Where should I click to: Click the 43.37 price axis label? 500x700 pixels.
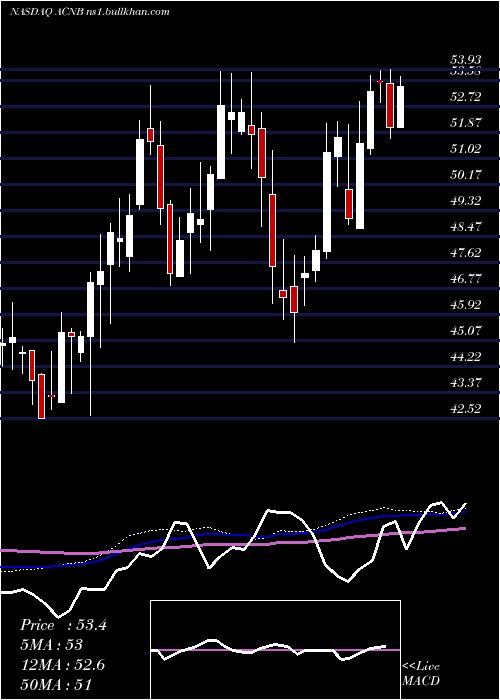pyautogui.click(x=466, y=383)
